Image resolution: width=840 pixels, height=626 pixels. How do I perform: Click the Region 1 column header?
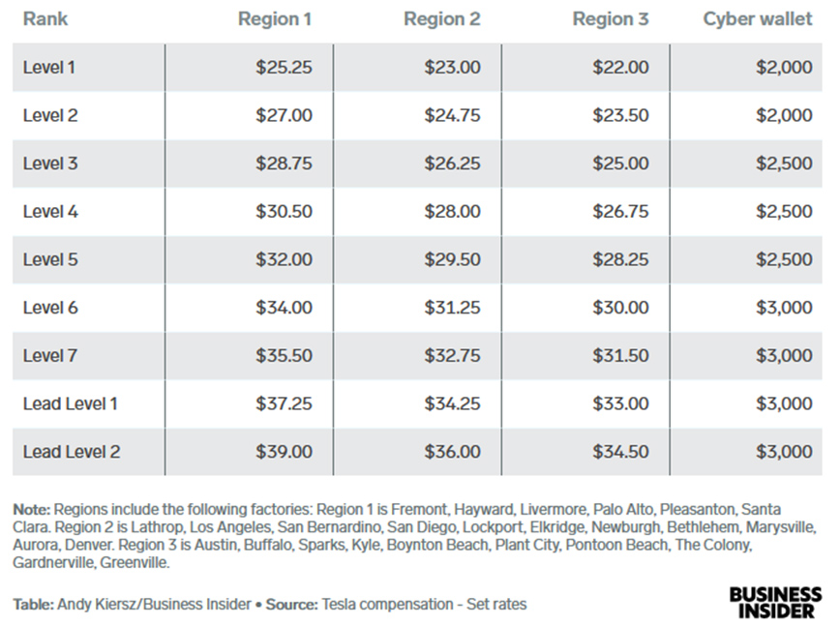click(x=275, y=19)
